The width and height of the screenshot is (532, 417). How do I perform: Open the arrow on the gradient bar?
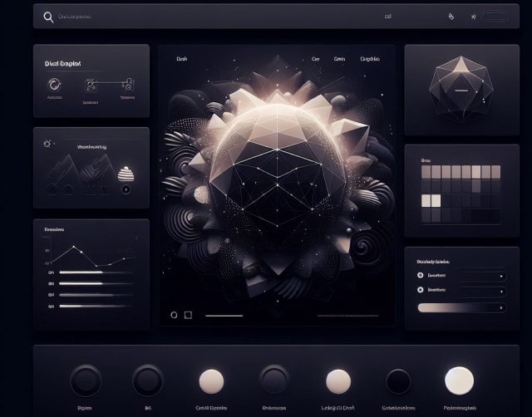pos(500,307)
